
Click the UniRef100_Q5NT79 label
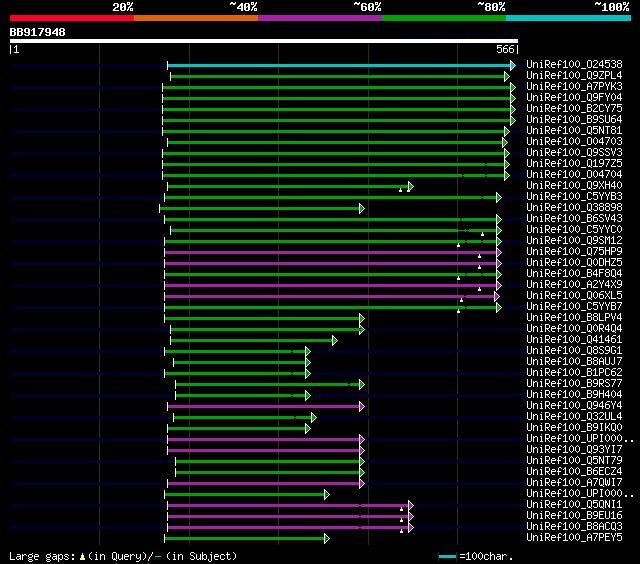pos(574,461)
